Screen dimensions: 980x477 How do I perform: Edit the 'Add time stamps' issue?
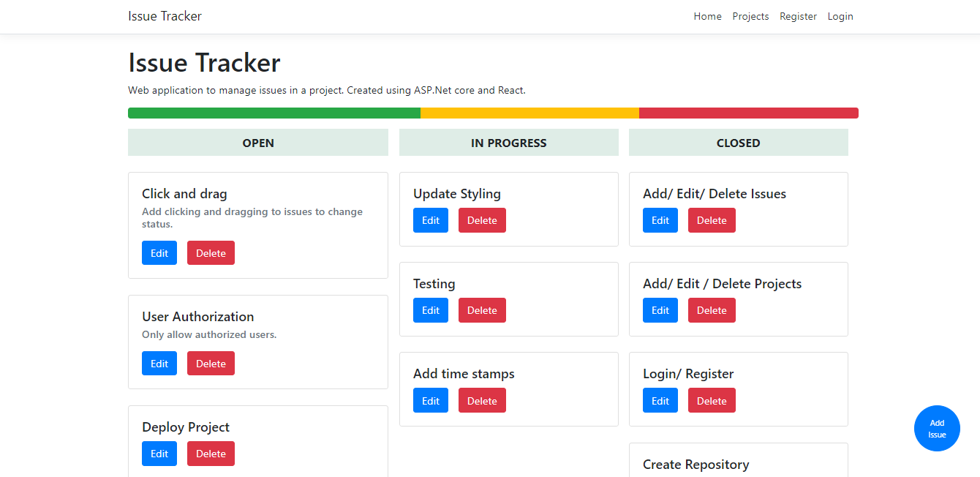pyautogui.click(x=430, y=400)
